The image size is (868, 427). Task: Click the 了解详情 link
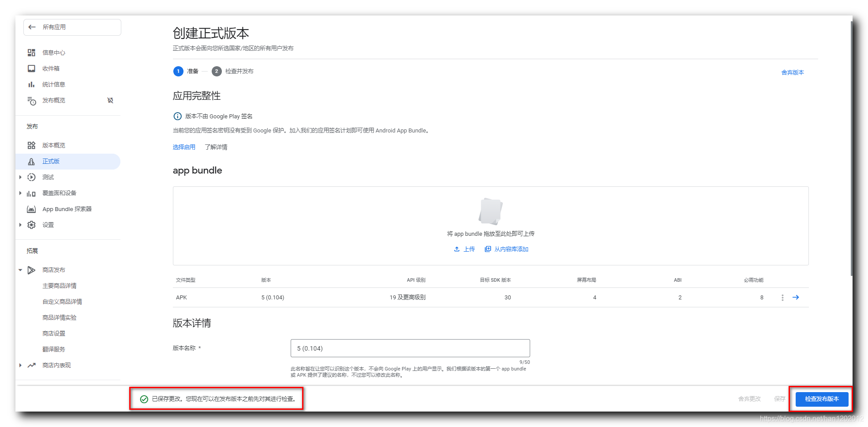click(x=216, y=147)
